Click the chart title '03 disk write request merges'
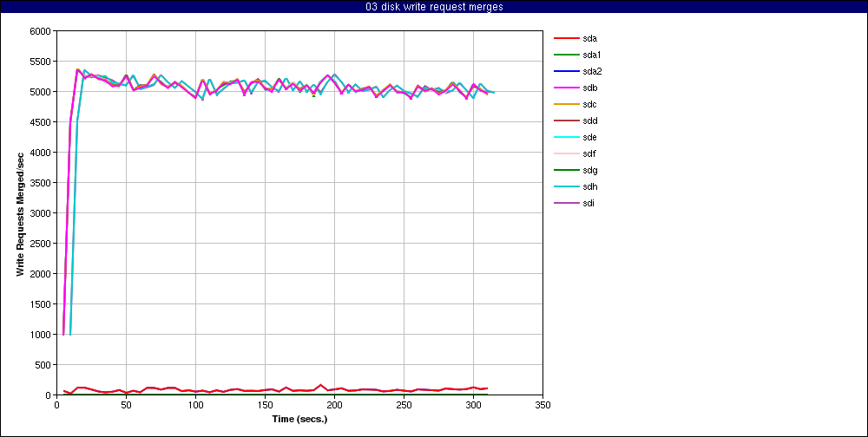Image resolution: width=868 pixels, height=437 pixels. tap(434, 7)
